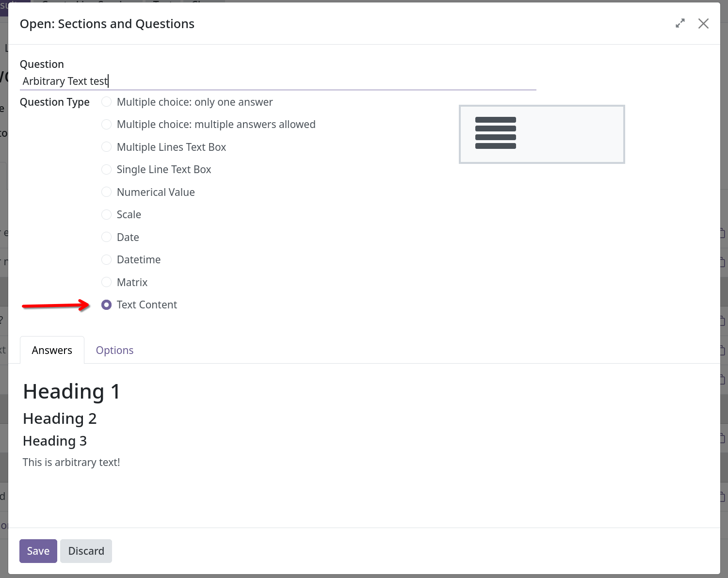
Task: Click the Text Content preview thumbnail
Action: click(x=542, y=134)
